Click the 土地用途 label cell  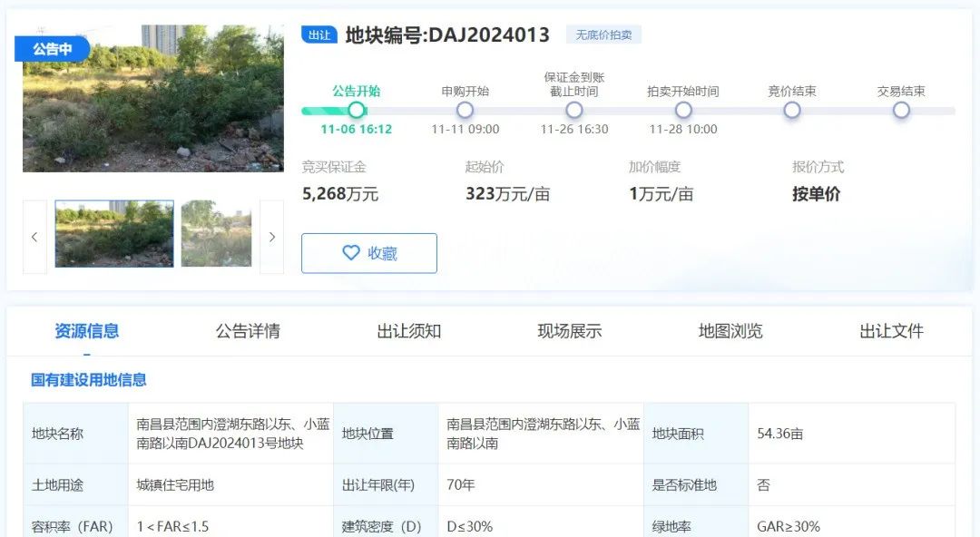point(75,484)
